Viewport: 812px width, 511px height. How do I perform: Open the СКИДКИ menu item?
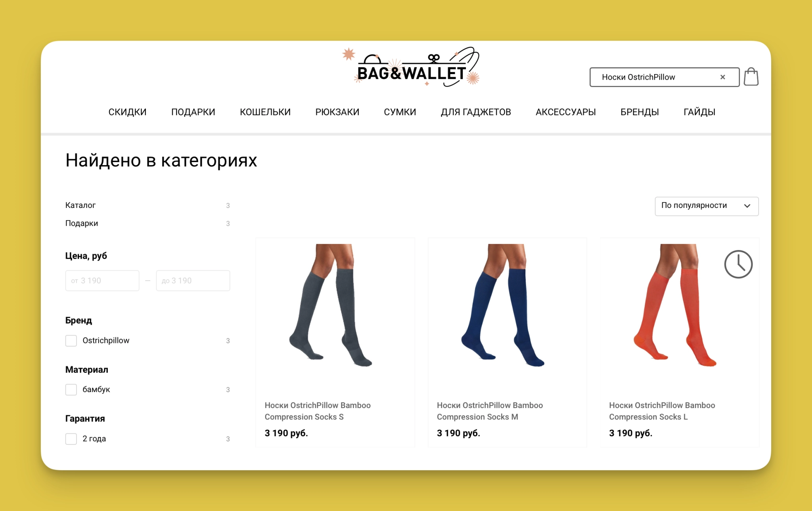127,112
